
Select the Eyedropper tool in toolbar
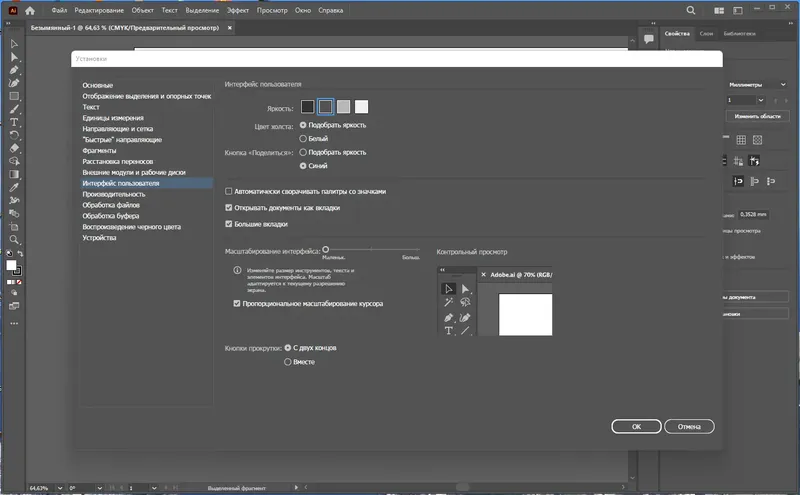[x=14, y=187]
